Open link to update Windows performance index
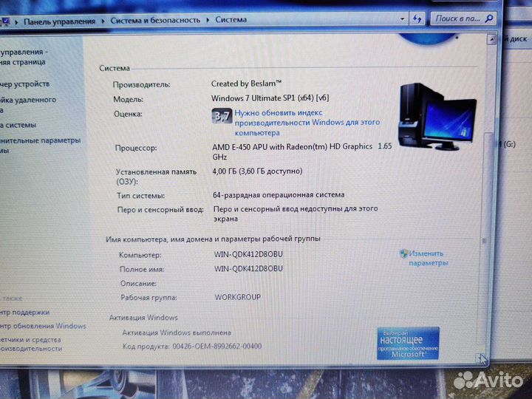 (x=307, y=123)
